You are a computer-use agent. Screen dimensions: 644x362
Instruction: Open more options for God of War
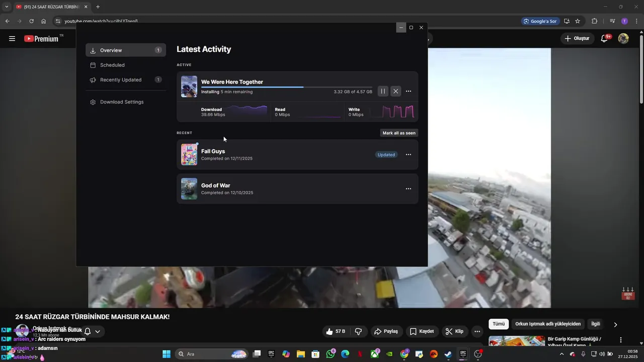(x=409, y=189)
